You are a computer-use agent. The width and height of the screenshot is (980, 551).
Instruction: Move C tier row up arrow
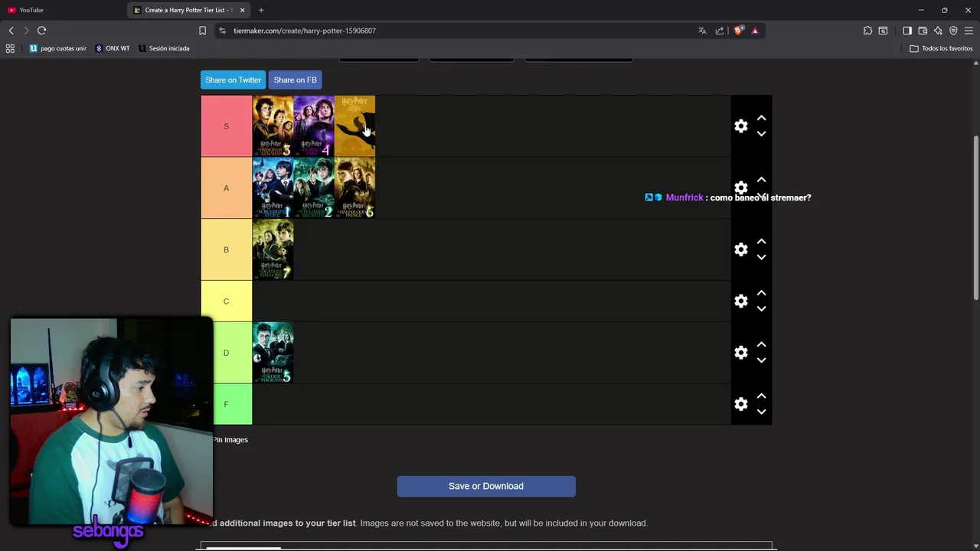[761, 293]
